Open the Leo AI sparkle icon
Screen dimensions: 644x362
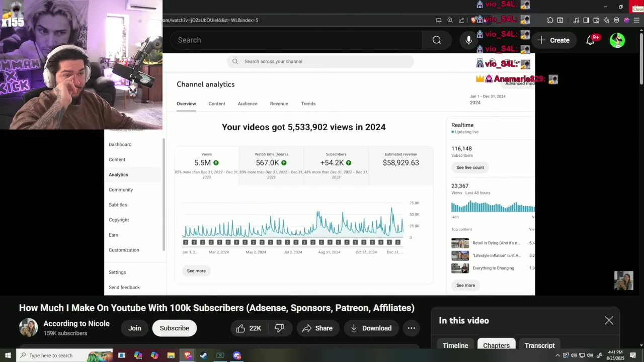click(606, 20)
